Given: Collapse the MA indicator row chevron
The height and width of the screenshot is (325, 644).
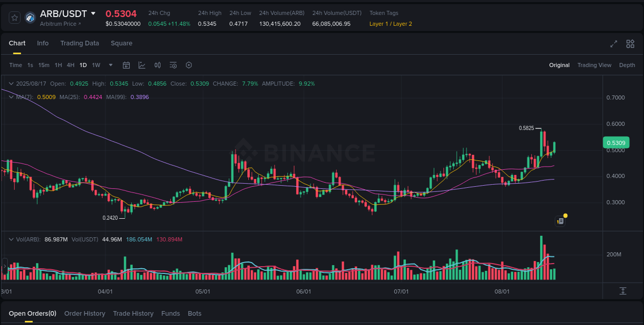Looking at the screenshot, I should 12,96.
